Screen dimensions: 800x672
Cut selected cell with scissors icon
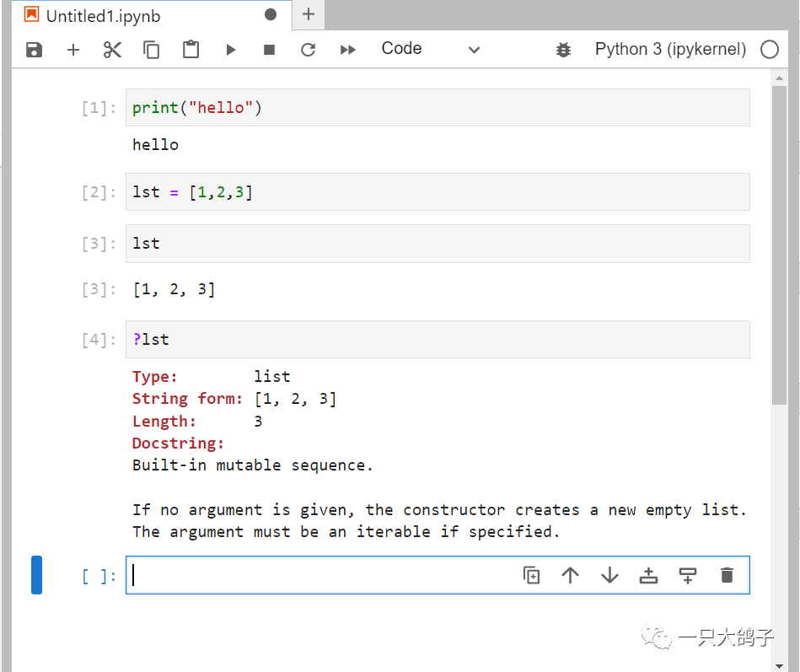tap(112, 50)
